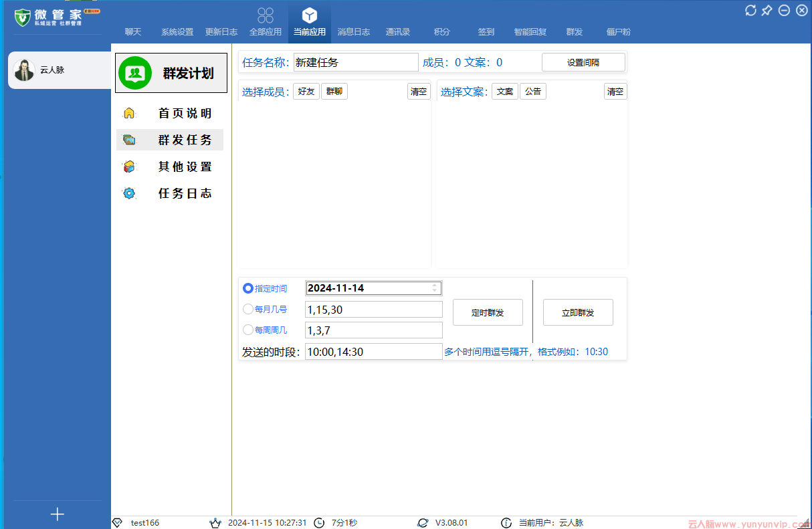Select the 每月几号 radio button

[247, 309]
